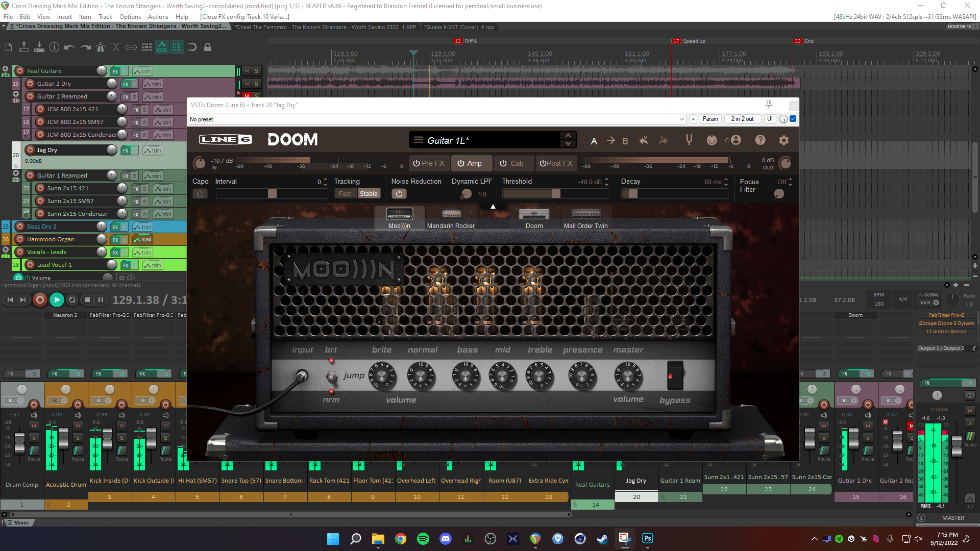Open project settings info icon
This screenshot has width=980, height=551.
(55, 47)
